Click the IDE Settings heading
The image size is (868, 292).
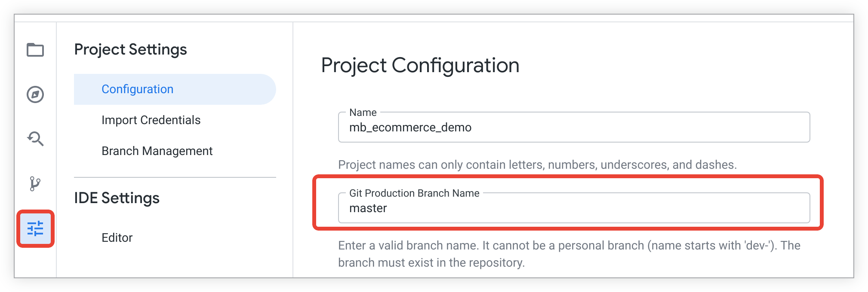[117, 198]
